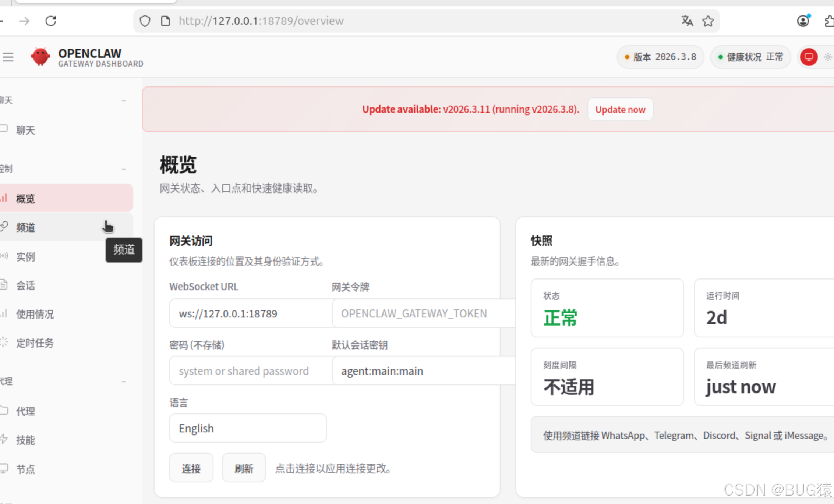Click the 刷新 button
Viewport: 834px width, 504px height.
[244, 468]
